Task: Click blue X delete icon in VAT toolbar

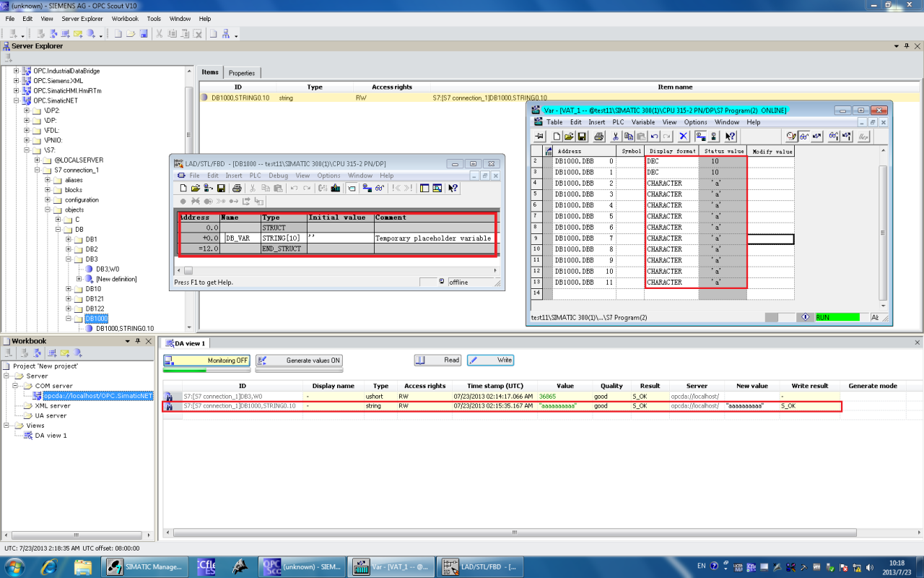Action: pos(683,136)
